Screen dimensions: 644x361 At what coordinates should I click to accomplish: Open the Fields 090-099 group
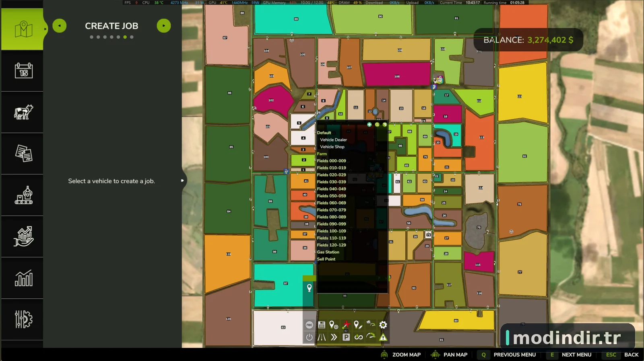tap(331, 224)
